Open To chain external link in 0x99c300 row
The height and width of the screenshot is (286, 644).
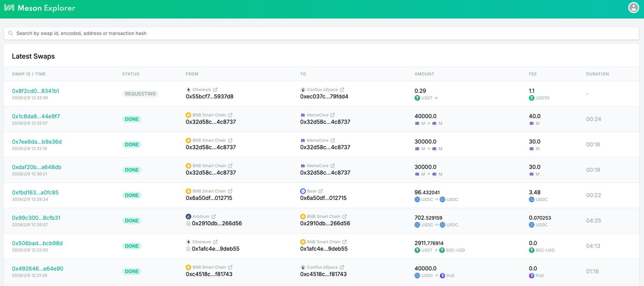tap(345, 216)
